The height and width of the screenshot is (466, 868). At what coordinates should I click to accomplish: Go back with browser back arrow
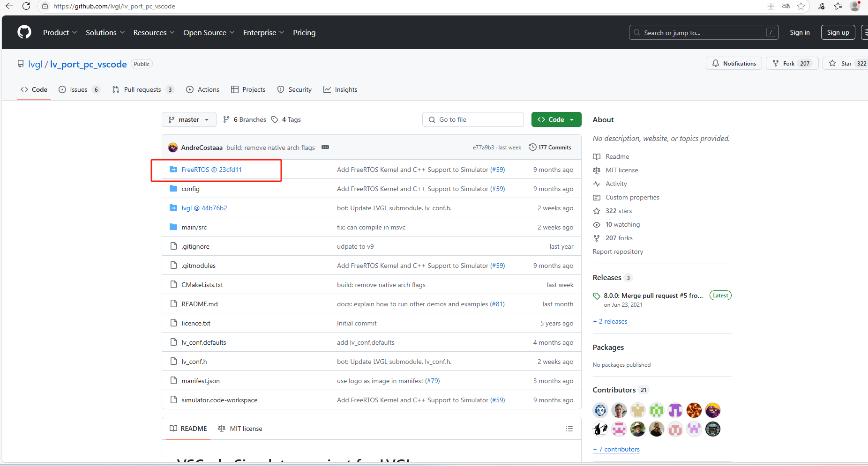[x=9, y=6]
